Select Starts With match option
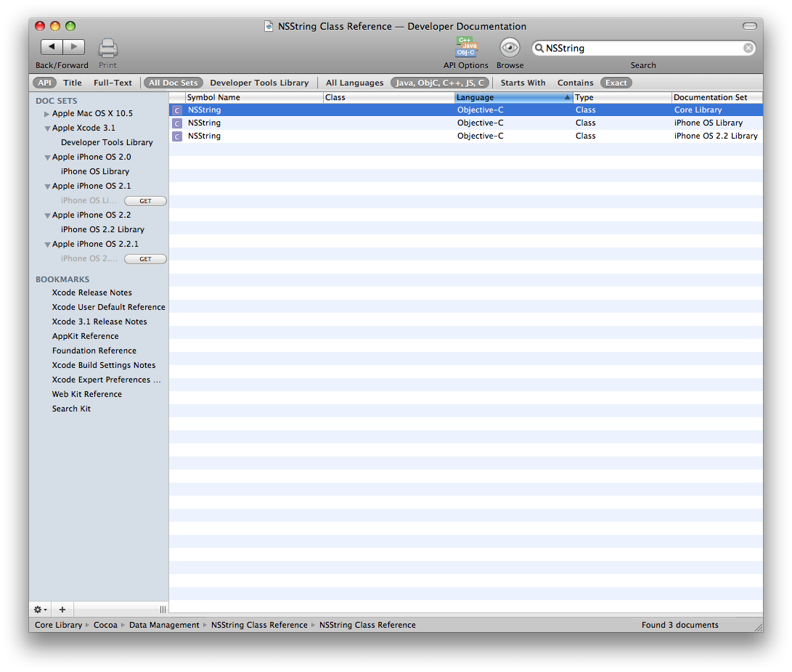 click(x=523, y=83)
